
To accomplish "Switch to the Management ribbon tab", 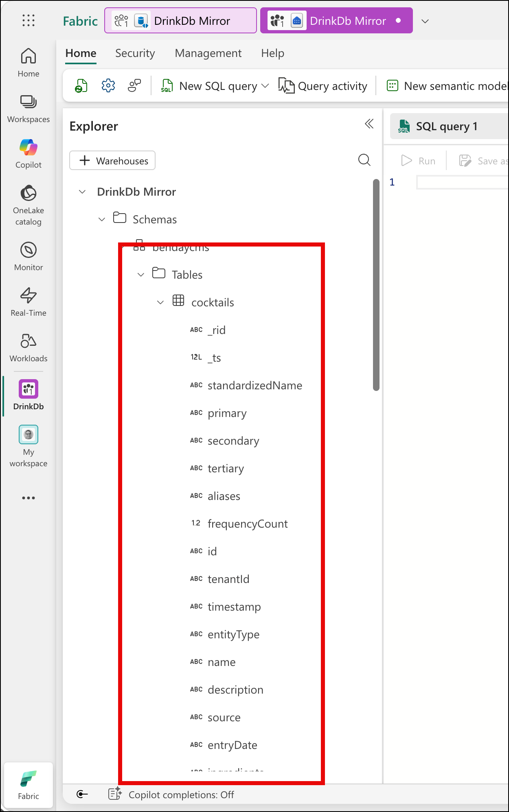I will (208, 53).
